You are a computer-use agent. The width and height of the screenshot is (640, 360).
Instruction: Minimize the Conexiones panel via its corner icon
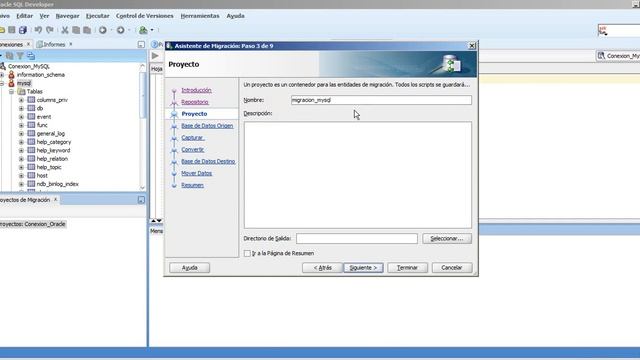point(141,44)
